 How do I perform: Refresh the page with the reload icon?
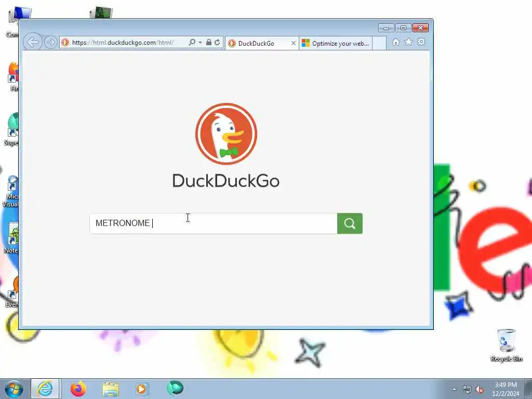218,43
